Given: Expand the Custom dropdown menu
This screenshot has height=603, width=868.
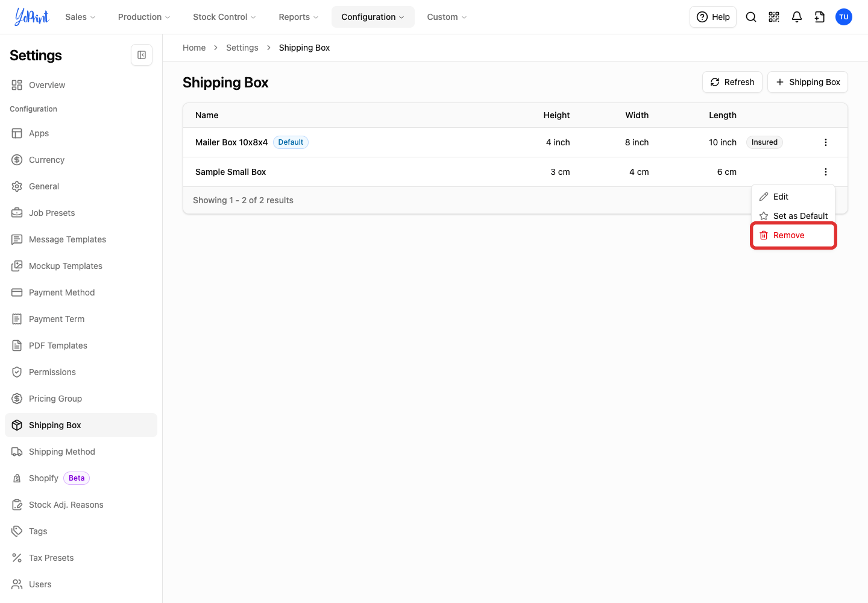Looking at the screenshot, I should (x=447, y=17).
